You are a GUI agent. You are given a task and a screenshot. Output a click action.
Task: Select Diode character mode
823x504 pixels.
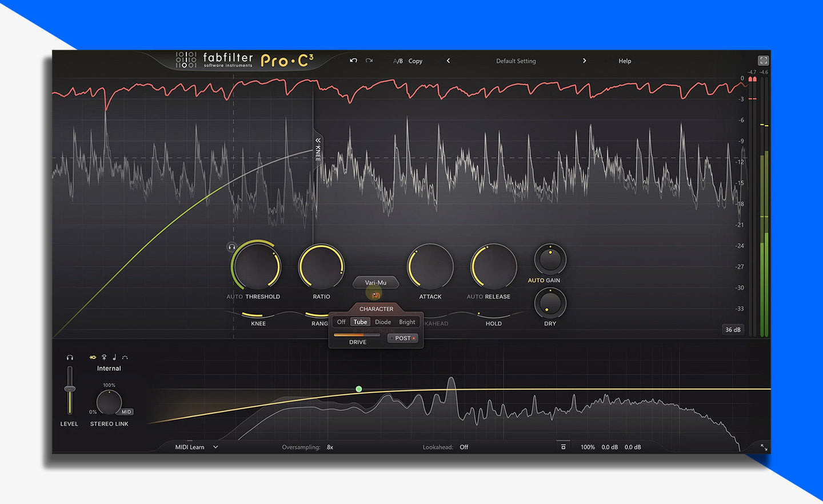click(x=383, y=322)
